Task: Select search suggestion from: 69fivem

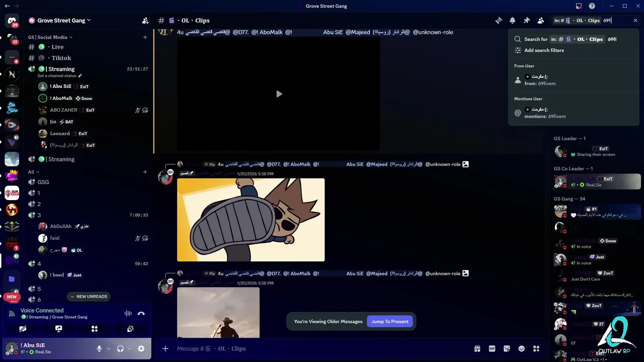Action: (574, 80)
